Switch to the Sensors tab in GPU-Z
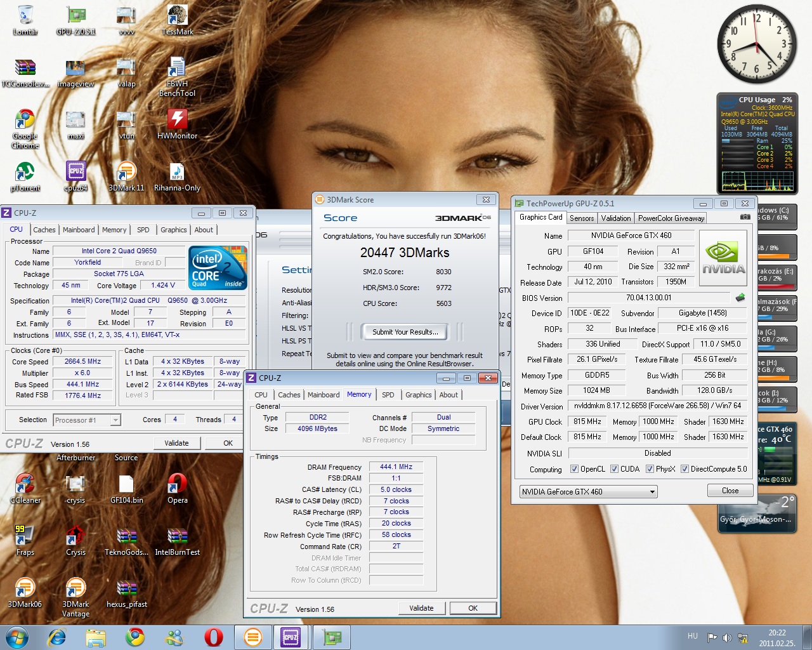 [582, 218]
